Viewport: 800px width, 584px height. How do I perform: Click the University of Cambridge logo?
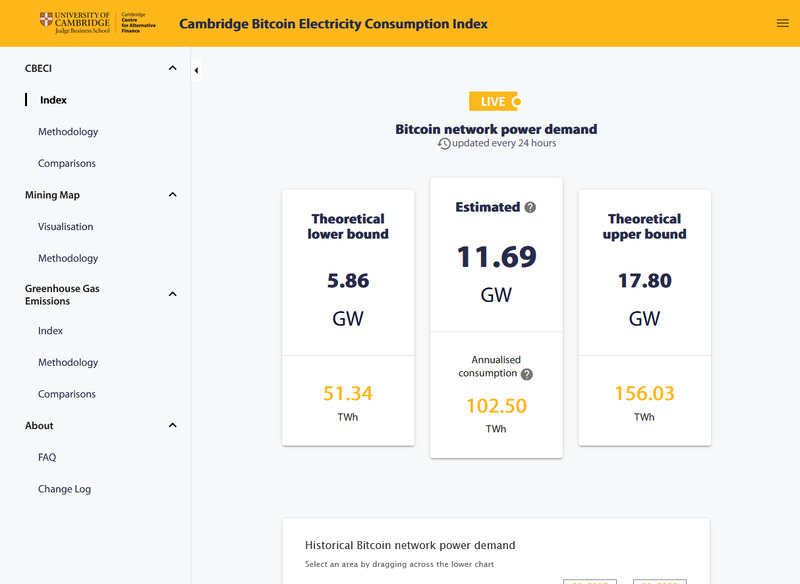(x=75, y=23)
